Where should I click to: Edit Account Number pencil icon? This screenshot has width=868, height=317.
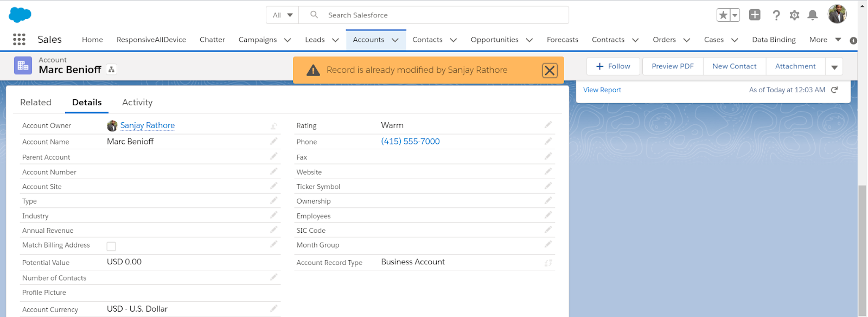point(274,171)
